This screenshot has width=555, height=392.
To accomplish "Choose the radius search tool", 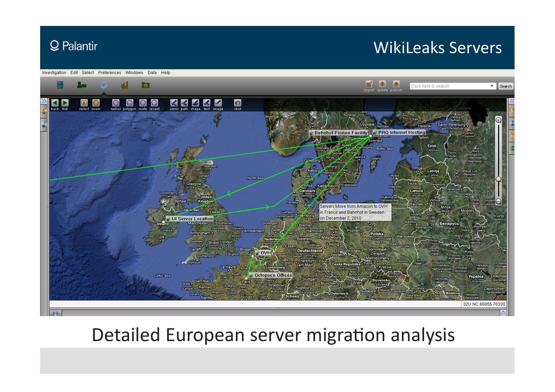I will click(x=116, y=103).
